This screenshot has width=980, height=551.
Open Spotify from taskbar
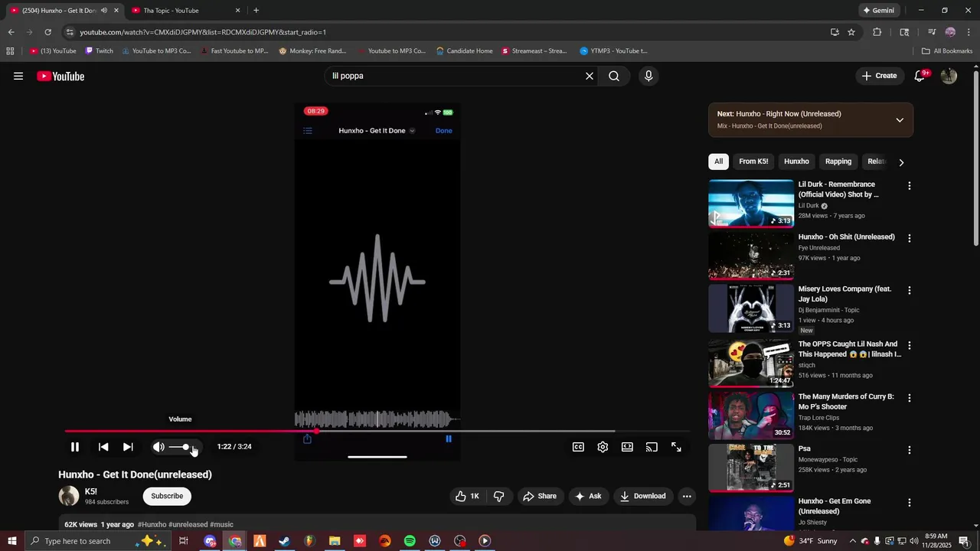(410, 541)
